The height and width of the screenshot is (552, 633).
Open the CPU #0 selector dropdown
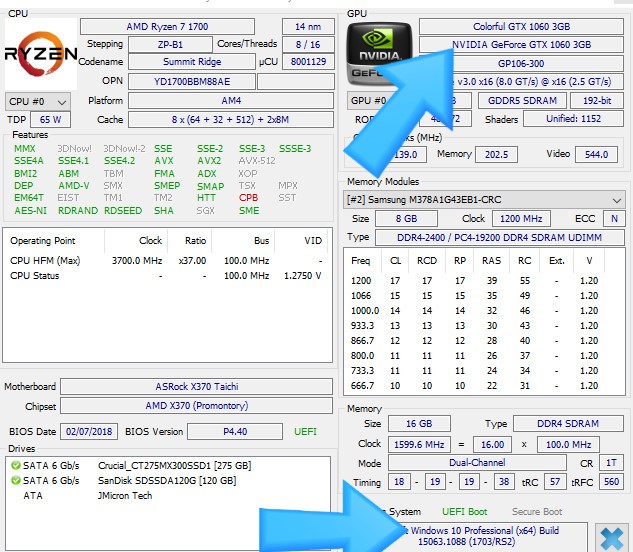pyautogui.click(x=38, y=101)
